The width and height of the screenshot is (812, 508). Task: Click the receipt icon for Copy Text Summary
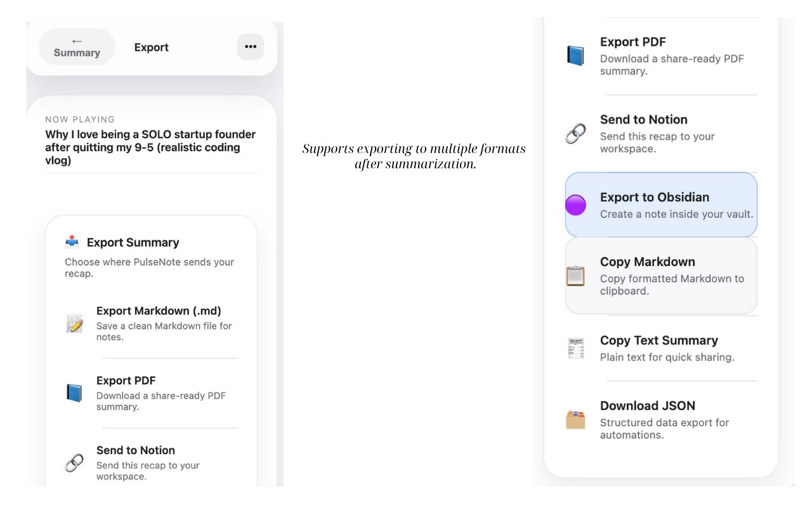[x=575, y=349]
